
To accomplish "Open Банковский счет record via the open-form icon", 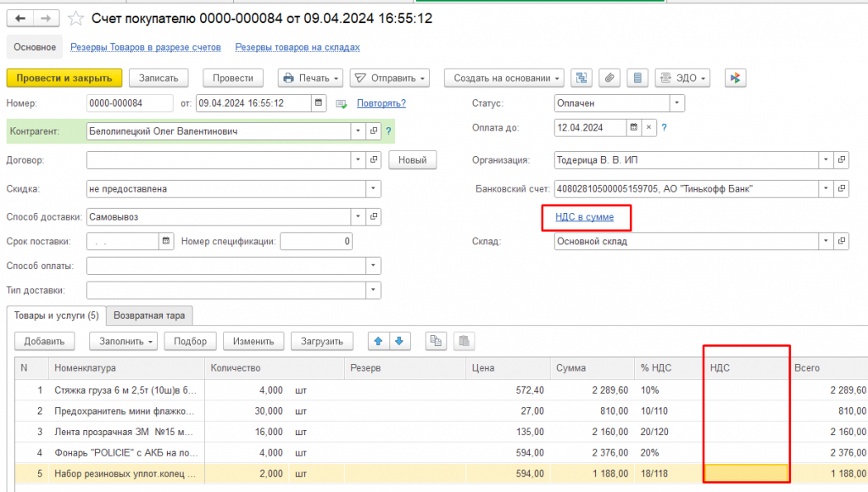I will pyautogui.click(x=842, y=189).
